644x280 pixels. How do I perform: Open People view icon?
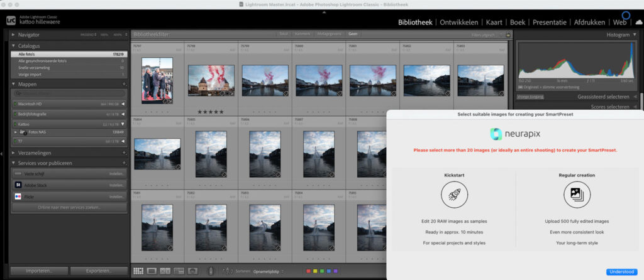[192, 271]
